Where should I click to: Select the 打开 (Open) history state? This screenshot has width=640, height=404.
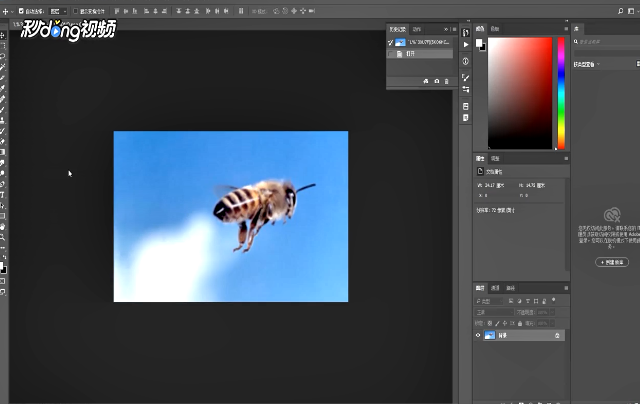click(x=420, y=54)
